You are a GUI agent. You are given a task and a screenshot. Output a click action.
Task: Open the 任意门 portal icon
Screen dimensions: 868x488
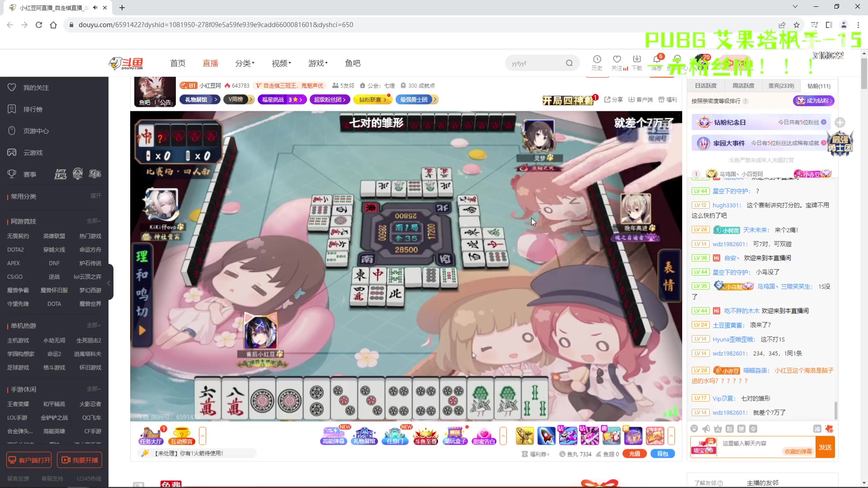395,436
